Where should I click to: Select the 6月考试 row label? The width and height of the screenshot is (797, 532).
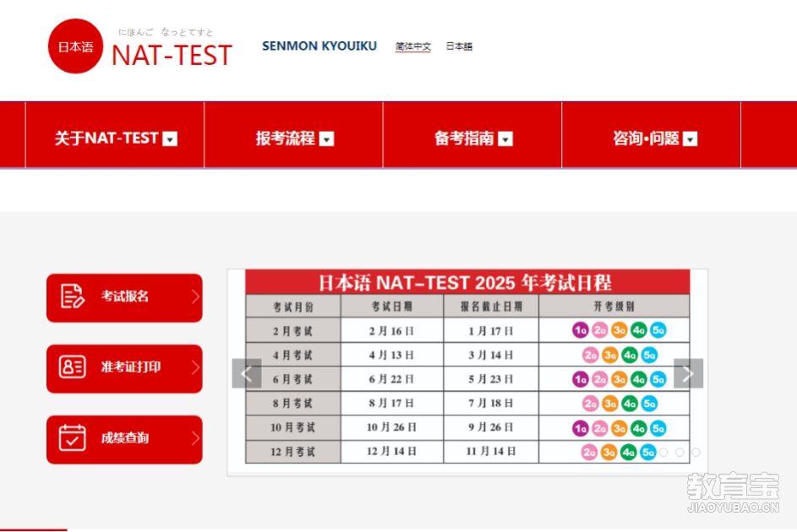pos(292,379)
